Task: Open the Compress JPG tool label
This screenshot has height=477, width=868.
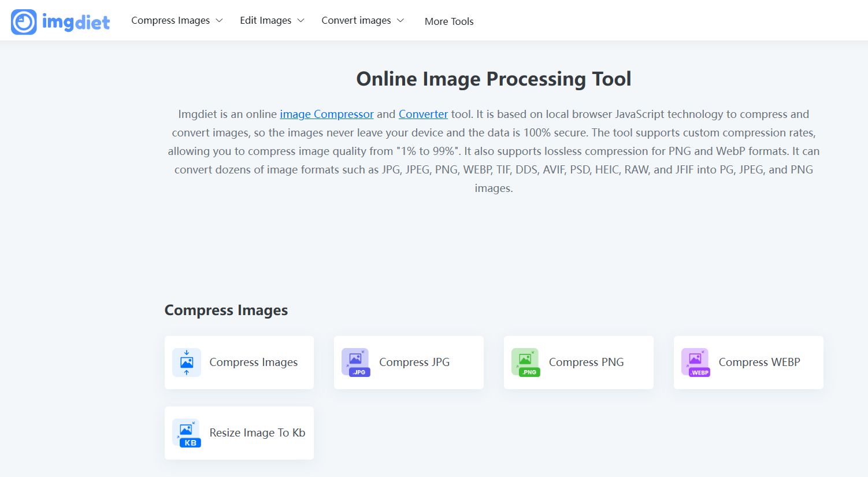Action: (x=414, y=362)
